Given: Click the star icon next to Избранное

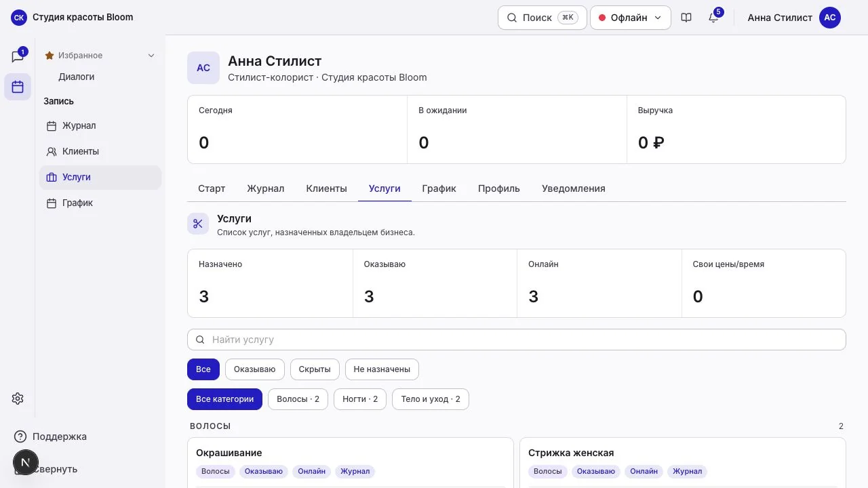Looking at the screenshot, I should pos(50,56).
